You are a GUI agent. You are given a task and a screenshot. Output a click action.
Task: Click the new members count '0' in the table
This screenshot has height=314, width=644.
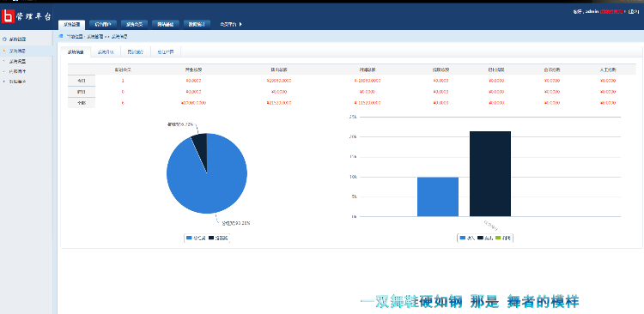(123, 92)
